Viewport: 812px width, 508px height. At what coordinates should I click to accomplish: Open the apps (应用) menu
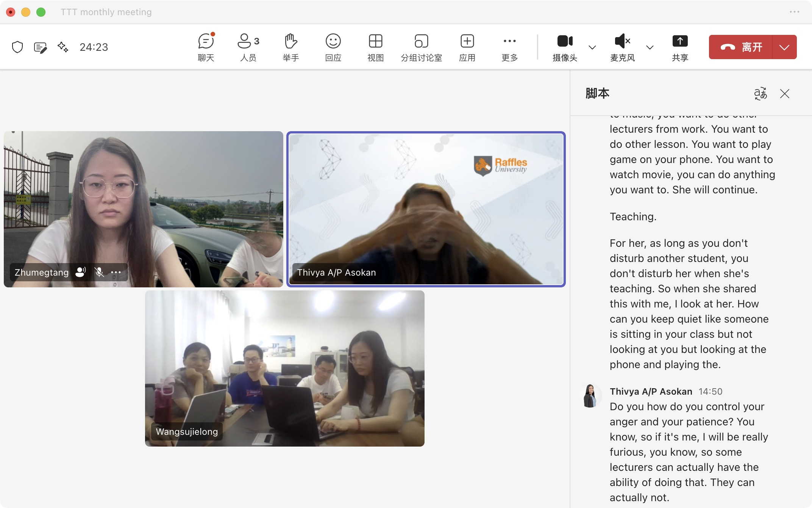(x=467, y=47)
